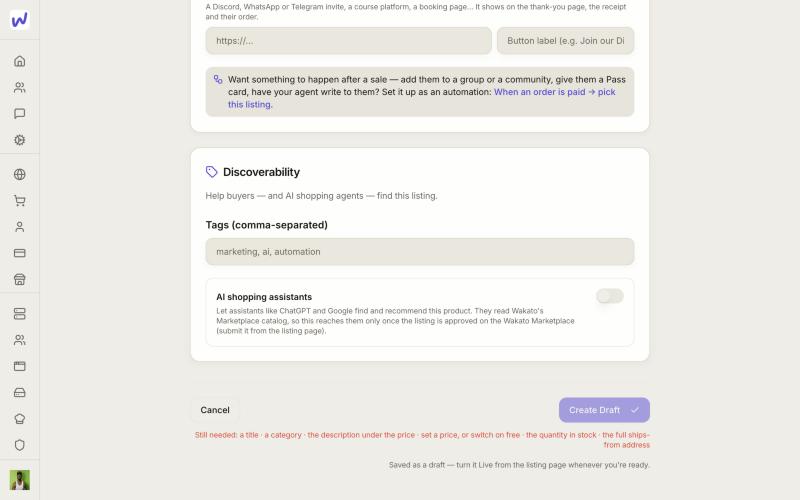Open the shield icon in sidebar
800x500 pixels.
click(x=19, y=445)
